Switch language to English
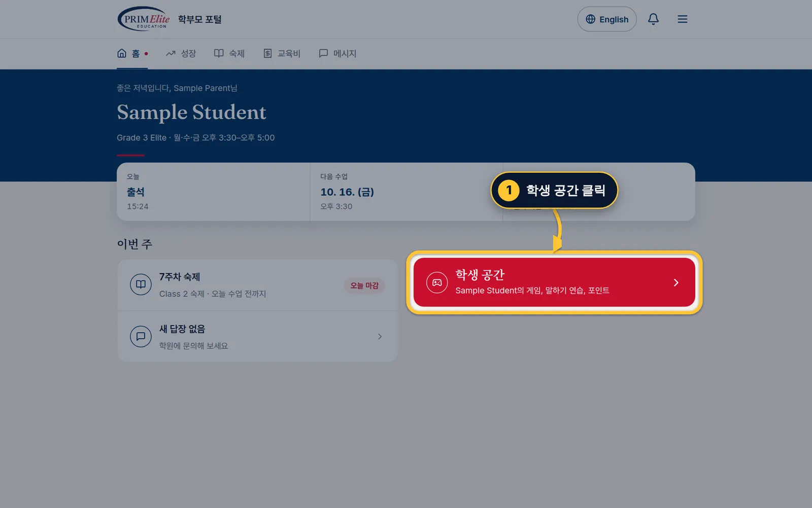The width and height of the screenshot is (812, 508). pos(607,19)
